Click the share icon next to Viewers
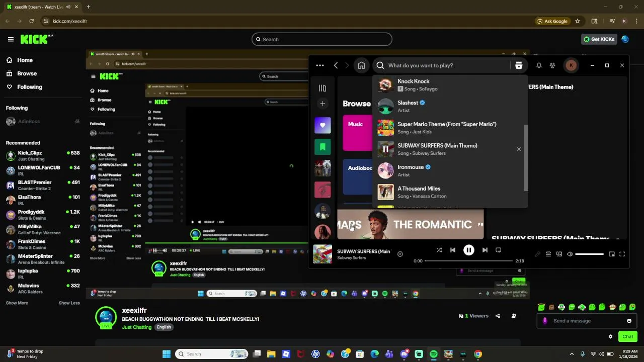The image size is (644, 362). (498, 316)
